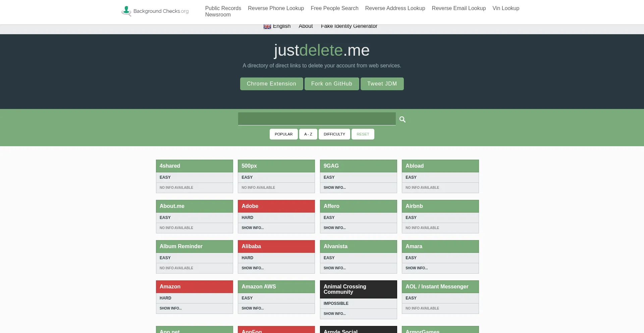Image resolution: width=644 pixels, height=333 pixels.
Task: Click the Chrome Extension button
Action: coord(271,84)
